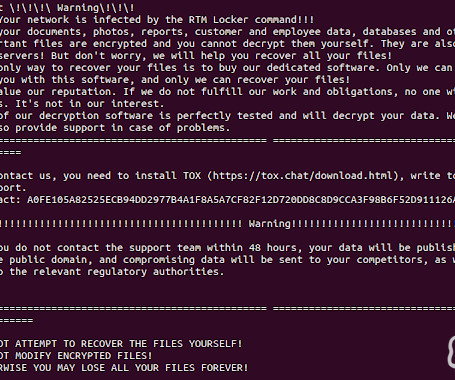Click the middle 'Warning' between exclamation marks

pyautogui.click(x=270, y=224)
